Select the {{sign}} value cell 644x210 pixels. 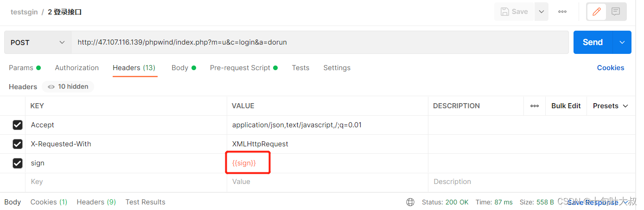click(x=244, y=164)
